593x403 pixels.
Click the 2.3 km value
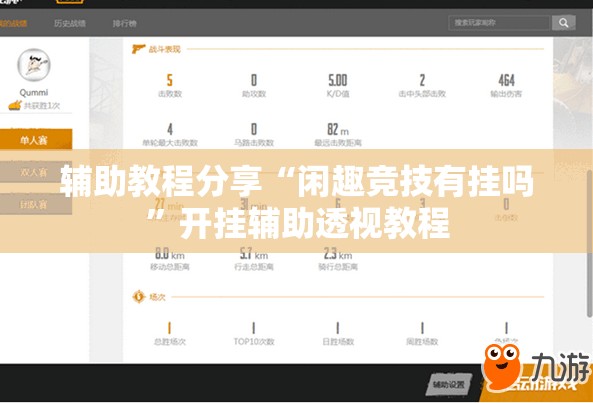click(x=338, y=254)
